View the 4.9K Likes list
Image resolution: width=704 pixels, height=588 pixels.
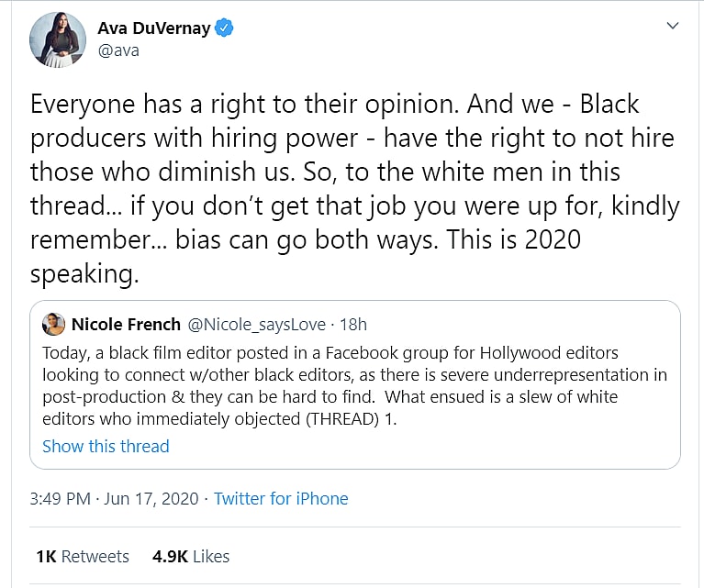193,556
